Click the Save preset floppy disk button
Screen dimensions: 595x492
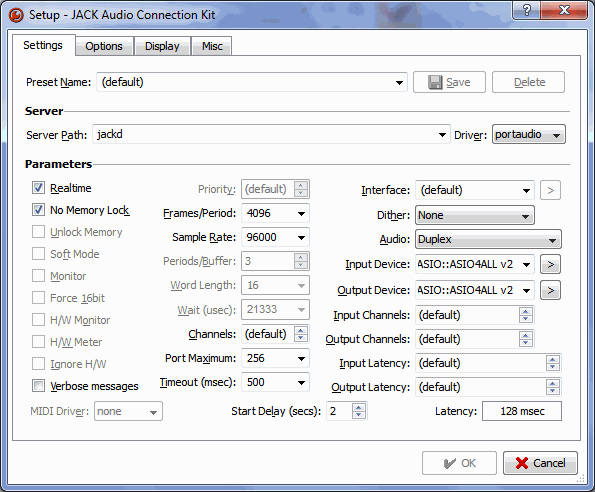[449, 82]
